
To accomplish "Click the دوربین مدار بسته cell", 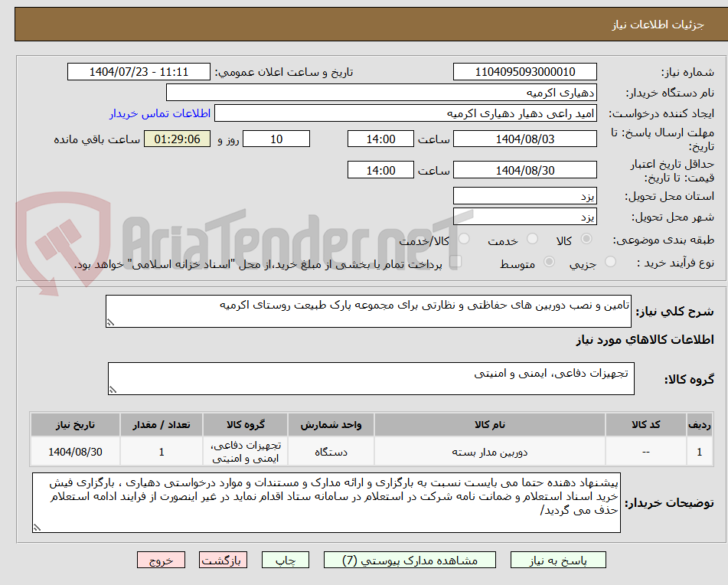I will pyautogui.click(x=490, y=452).
